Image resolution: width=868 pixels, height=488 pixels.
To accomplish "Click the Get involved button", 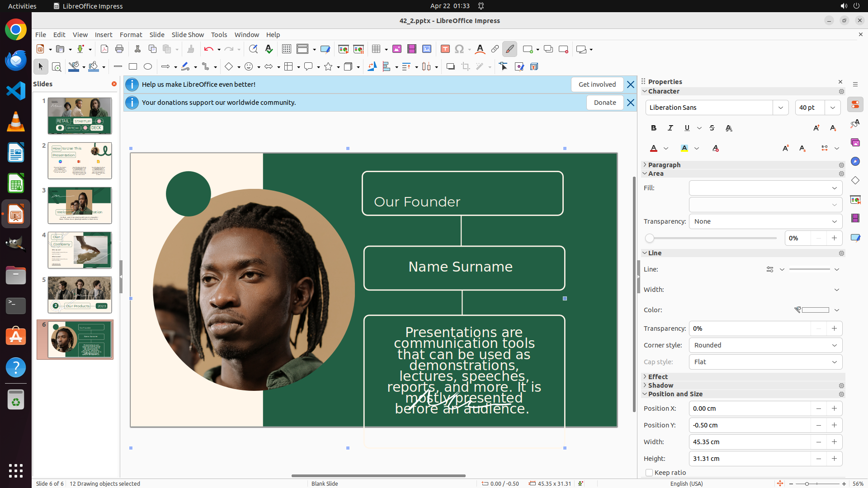I will coord(597,84).
